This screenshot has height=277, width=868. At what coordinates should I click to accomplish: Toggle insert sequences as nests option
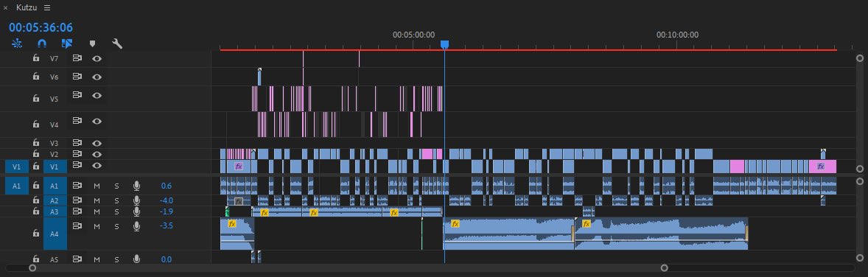[x=17, y=43]
